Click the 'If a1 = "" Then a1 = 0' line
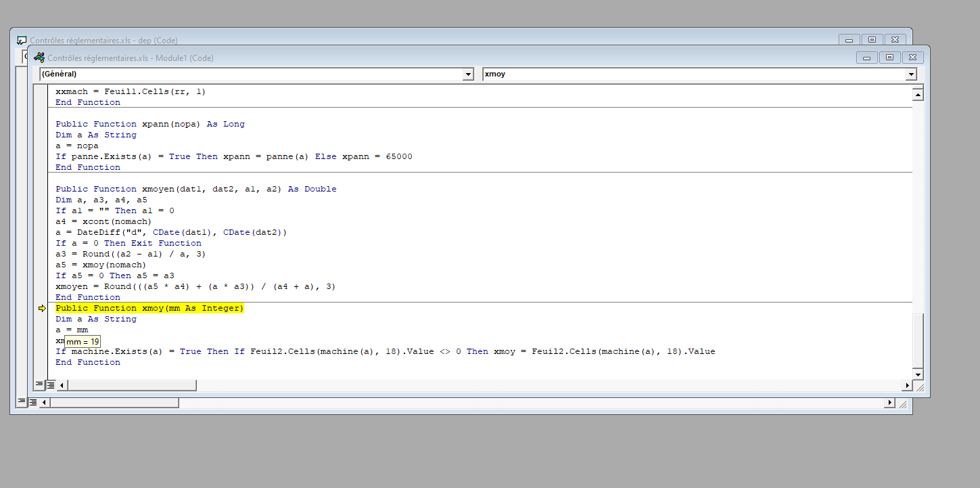This screenshot has height=488, width=980. click(115, 210)
